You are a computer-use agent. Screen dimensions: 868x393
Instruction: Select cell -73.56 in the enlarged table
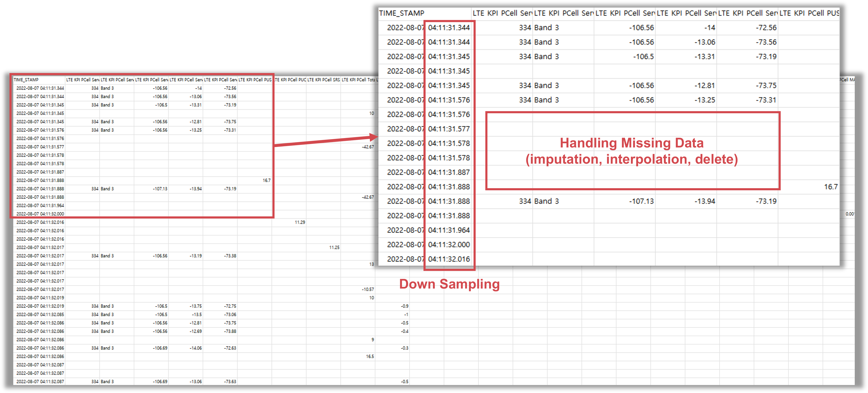[x=766, y=42]
